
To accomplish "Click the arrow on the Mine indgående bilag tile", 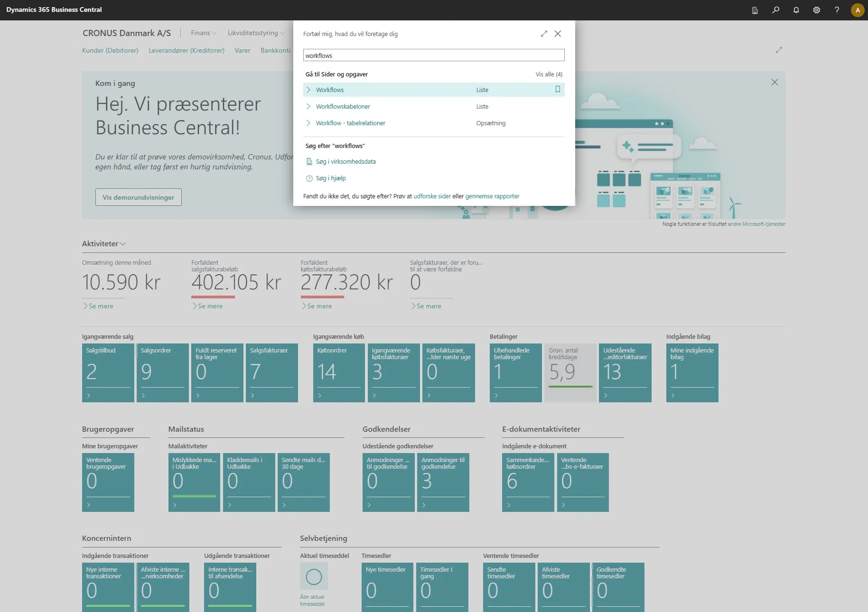I will tap(673, 395).
